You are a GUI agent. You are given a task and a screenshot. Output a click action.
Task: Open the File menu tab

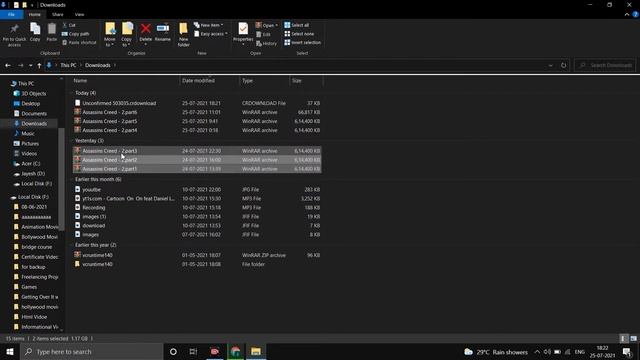click(x=11, y=15)
